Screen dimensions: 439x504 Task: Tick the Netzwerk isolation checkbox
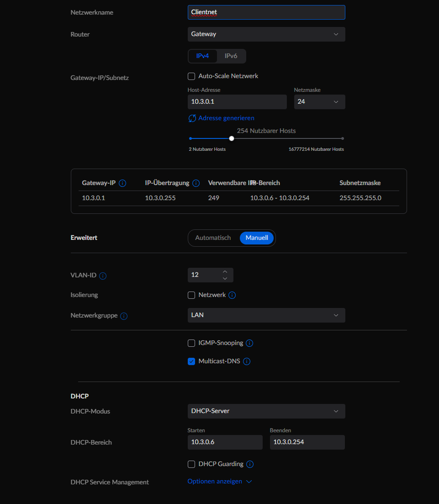tap(191, 295)
